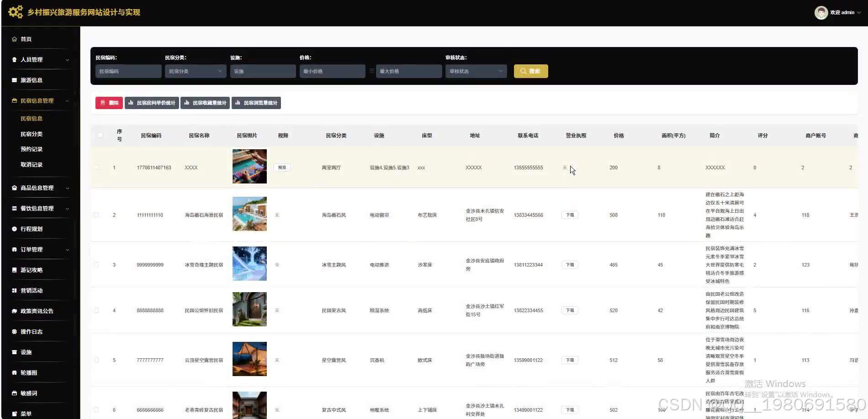Open the 云顶星空露营民宿 tent thumbnail
The image size is (868, 419).
249,359
